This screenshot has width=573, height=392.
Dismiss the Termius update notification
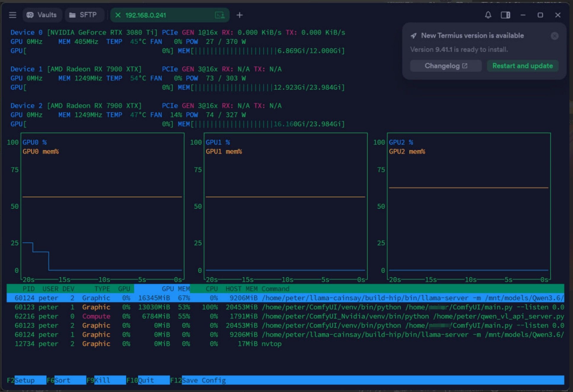coord(555,36)
